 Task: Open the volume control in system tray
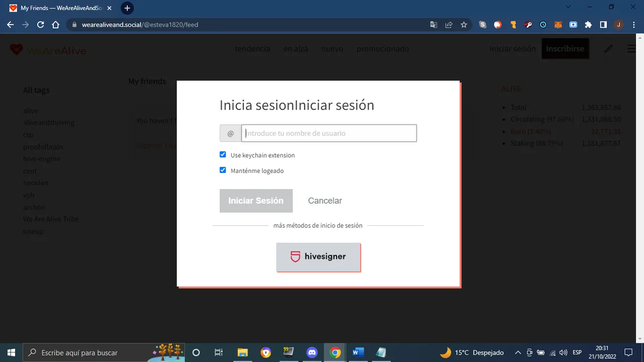[563, 352]
